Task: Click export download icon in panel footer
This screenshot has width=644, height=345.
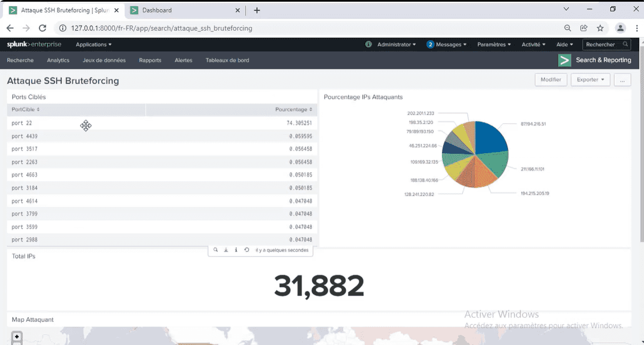Action: click(226, 250)
